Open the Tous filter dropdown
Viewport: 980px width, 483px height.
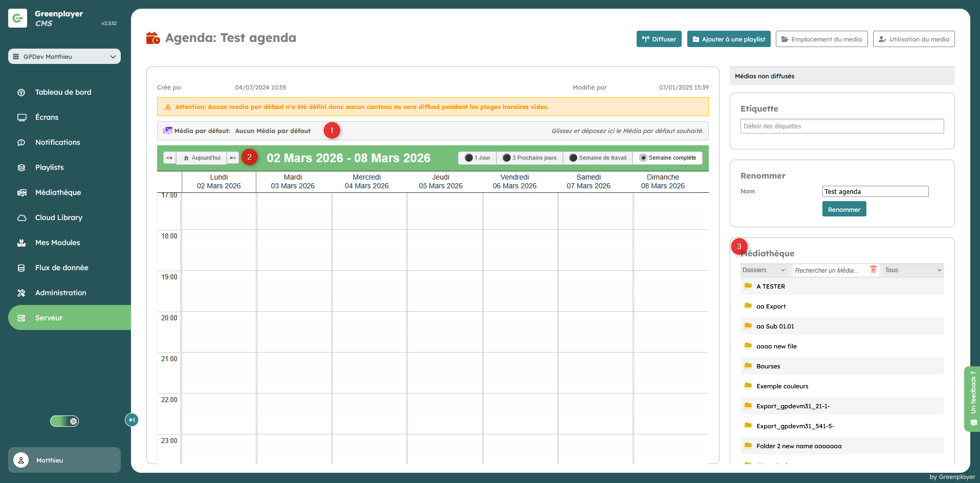pyautogui.click(x=912, y=270)
